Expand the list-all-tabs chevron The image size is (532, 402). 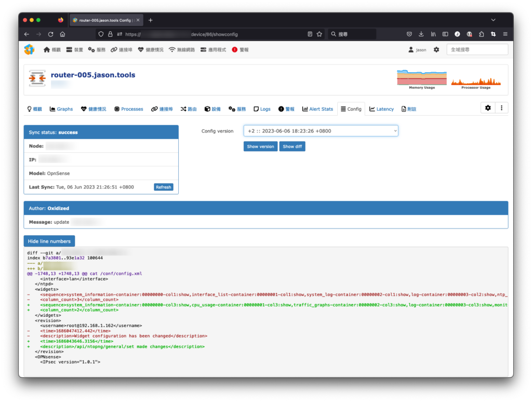coord(494,20)
